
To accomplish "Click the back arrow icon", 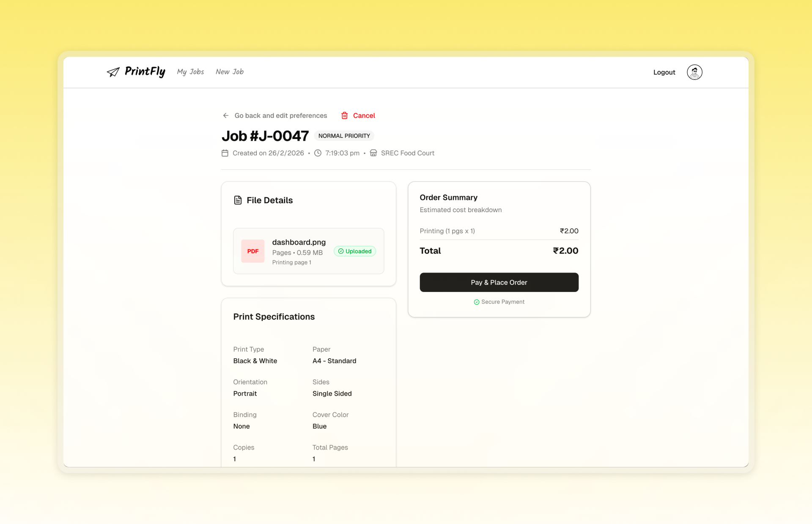I will click(226, 115).
